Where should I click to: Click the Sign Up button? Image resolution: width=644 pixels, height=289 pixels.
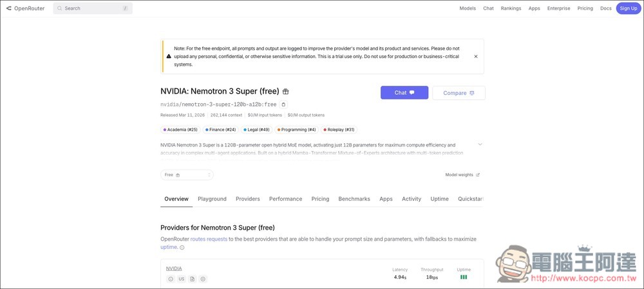tap(629, 8)
